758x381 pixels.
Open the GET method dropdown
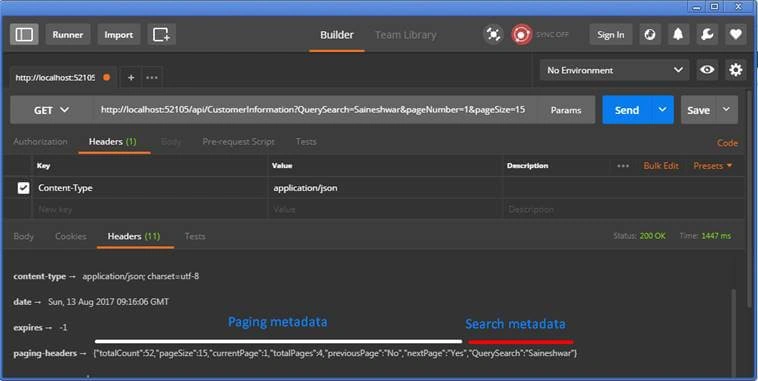(x=51, y=110)
